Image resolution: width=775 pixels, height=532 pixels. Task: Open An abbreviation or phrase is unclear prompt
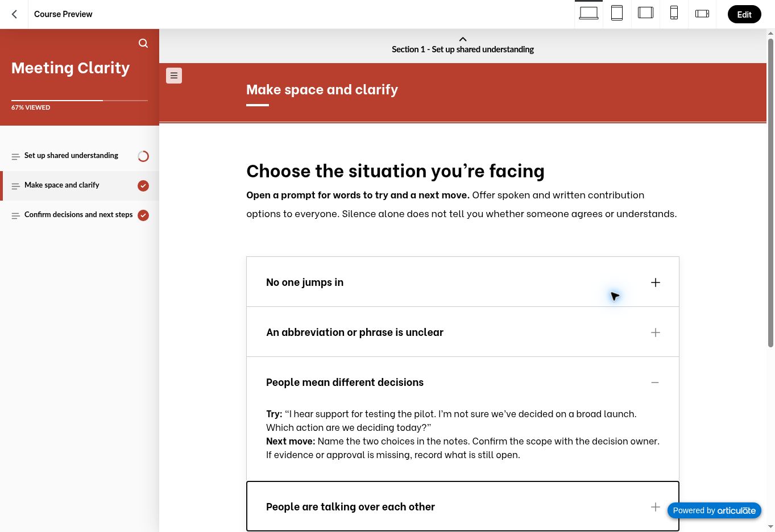pos(463,332)
